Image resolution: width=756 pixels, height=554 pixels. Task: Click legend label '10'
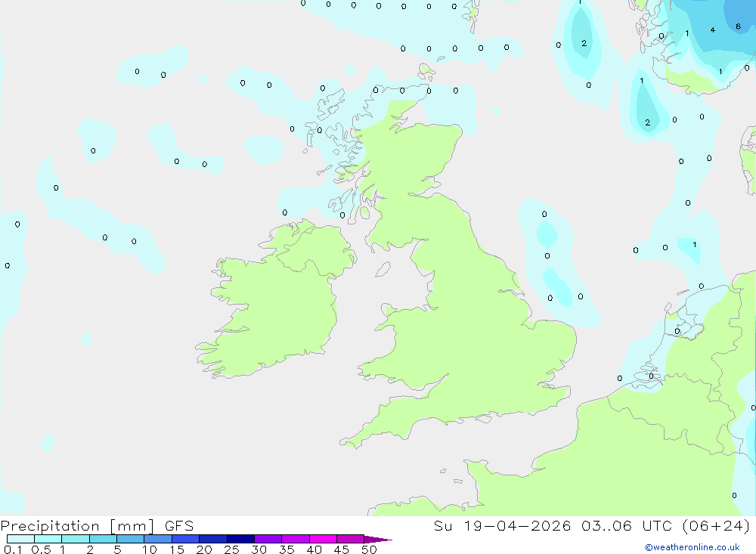click(150, 549)
